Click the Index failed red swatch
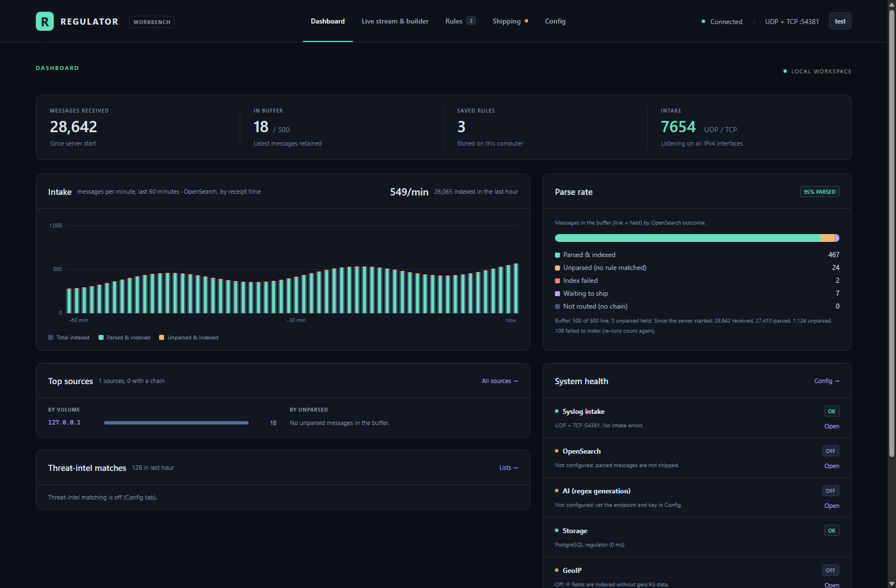Image resolution: width=896 pixels, height=588 pixels. (x=557, y=281)
